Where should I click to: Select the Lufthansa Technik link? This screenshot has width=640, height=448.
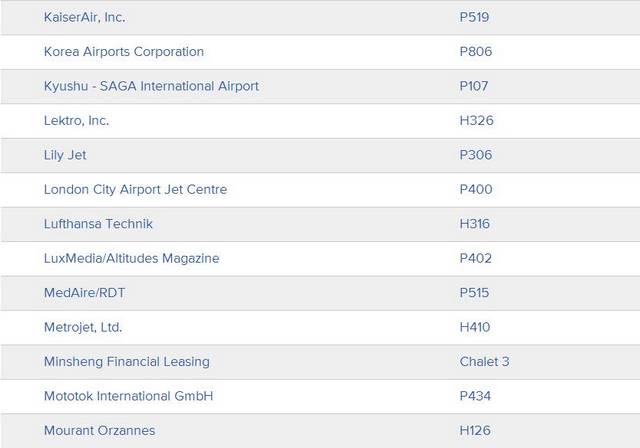click(x=98, y=224)
